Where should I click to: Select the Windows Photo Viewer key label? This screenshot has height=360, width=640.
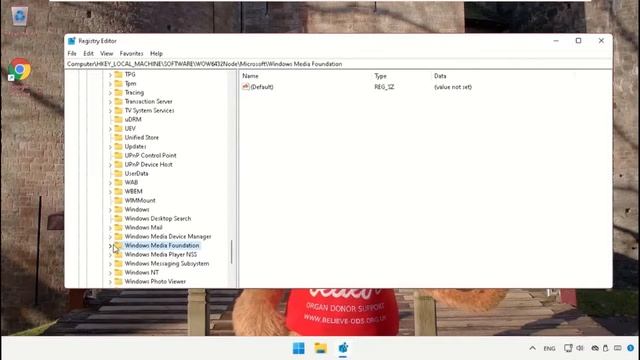pos(155,281)
